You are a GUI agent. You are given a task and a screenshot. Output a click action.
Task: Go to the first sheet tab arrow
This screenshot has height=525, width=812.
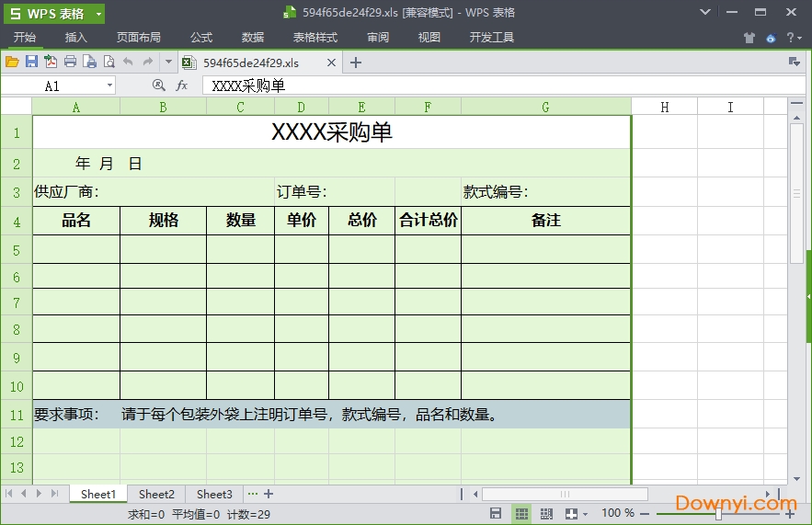9,494
